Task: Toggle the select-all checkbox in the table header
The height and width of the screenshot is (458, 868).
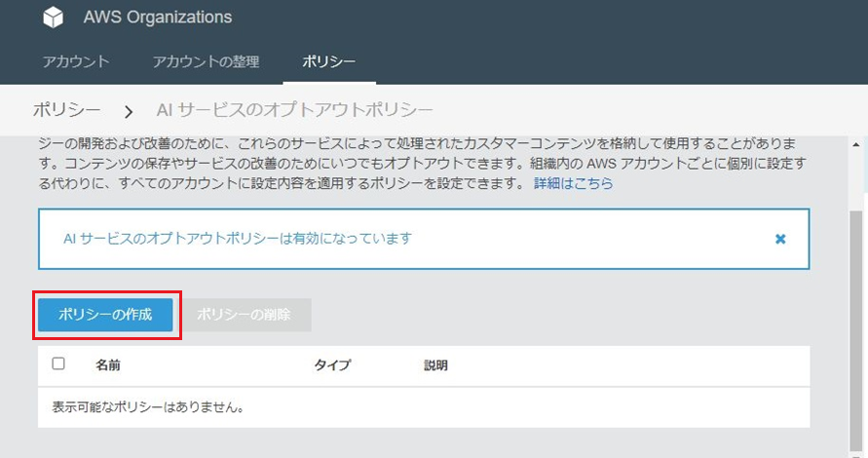Action: coord(58,363)
